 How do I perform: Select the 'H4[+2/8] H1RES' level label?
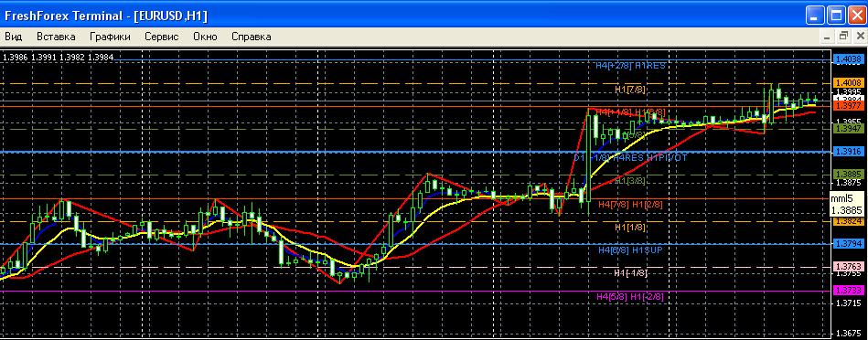pos(630,65)
